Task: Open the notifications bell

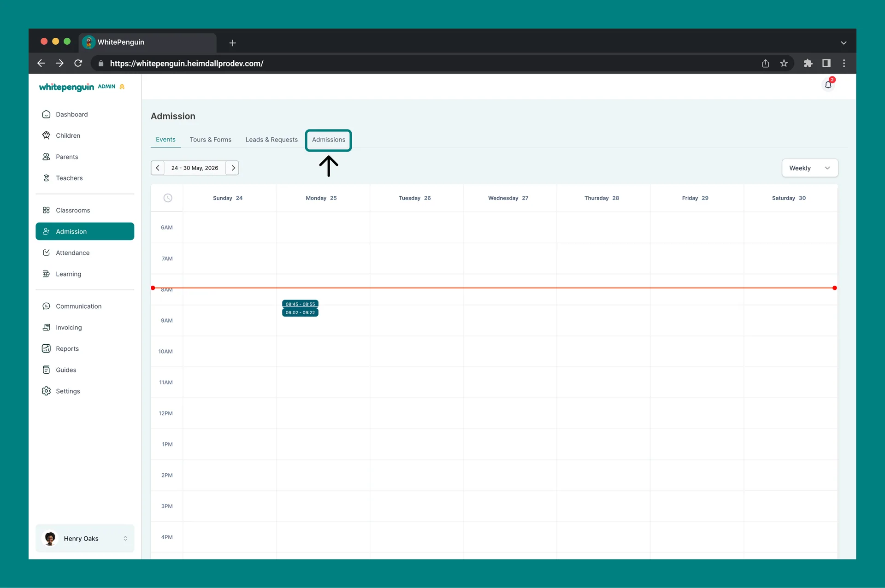Action: pos(828,85)
